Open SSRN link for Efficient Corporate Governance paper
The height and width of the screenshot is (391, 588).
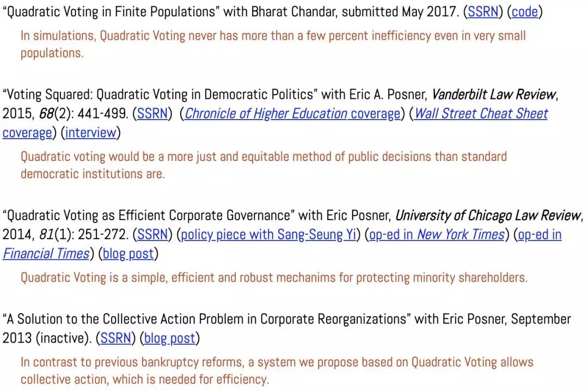[x=152, y=234]
